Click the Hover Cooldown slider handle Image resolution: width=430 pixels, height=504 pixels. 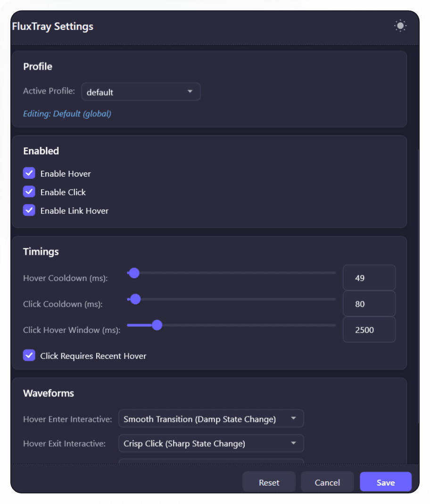(134, 273)
